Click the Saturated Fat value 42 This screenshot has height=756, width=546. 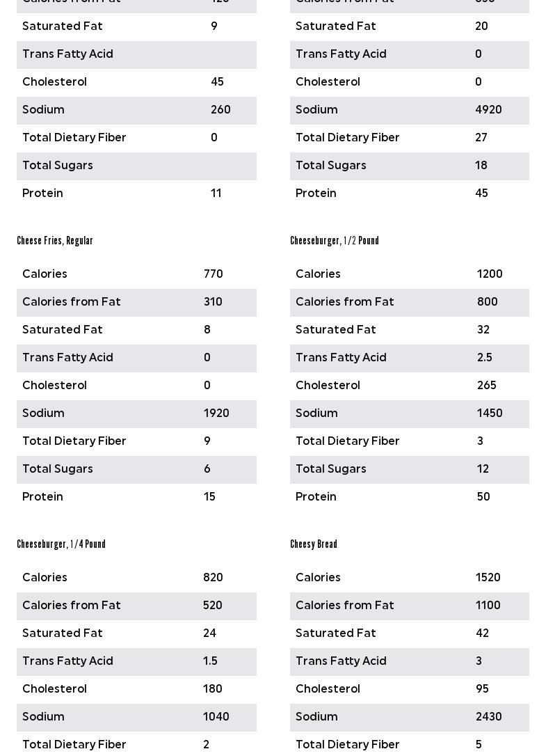click(x=482, y=633)
